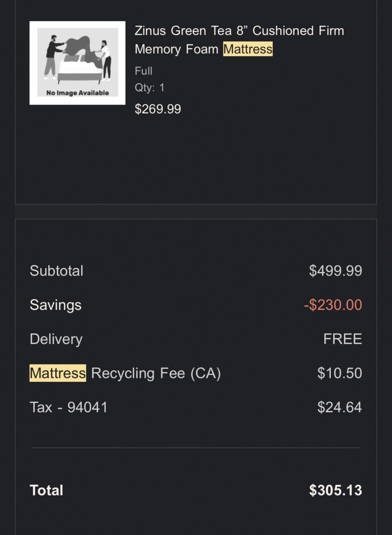Select the Tax - 94041 label
This screenshot has width=392, height=535.
69,407
